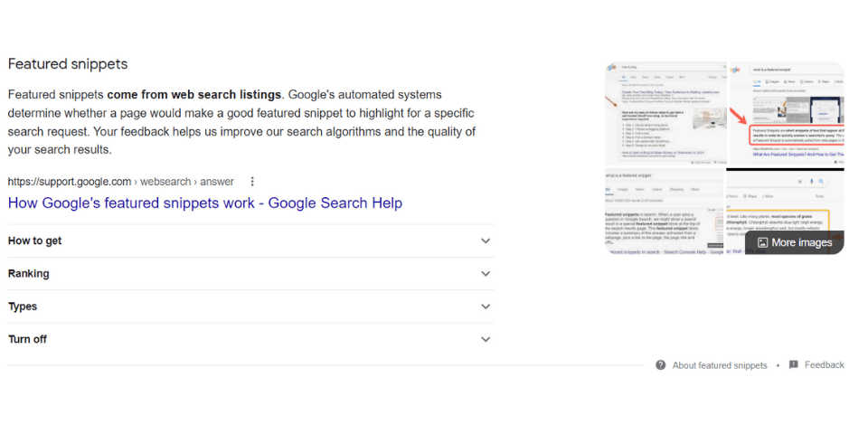Click the bold 'come from web search listings' text
This screenshot has width=868, height=434.
tap(193, 95)
